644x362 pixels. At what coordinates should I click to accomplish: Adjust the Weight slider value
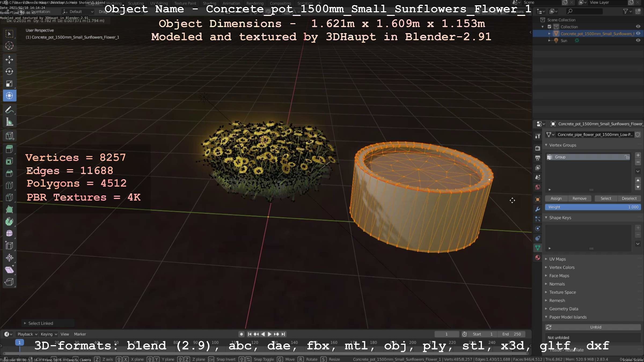tap(593, 207)
